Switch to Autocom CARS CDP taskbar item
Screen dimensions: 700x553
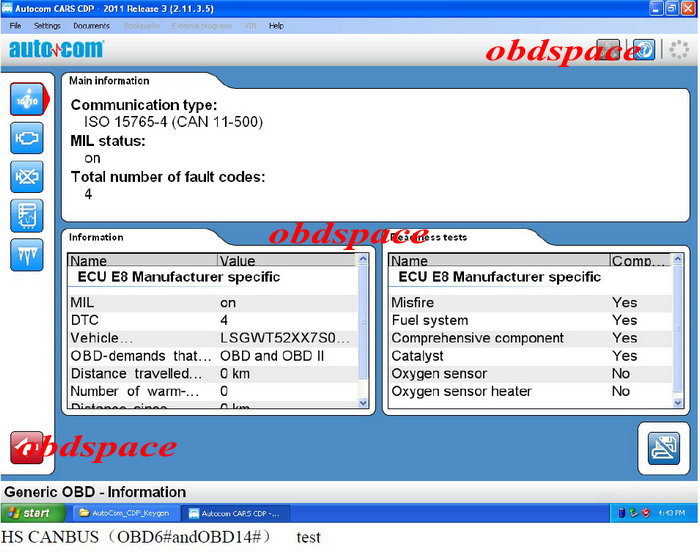click(x=236, y=513)
